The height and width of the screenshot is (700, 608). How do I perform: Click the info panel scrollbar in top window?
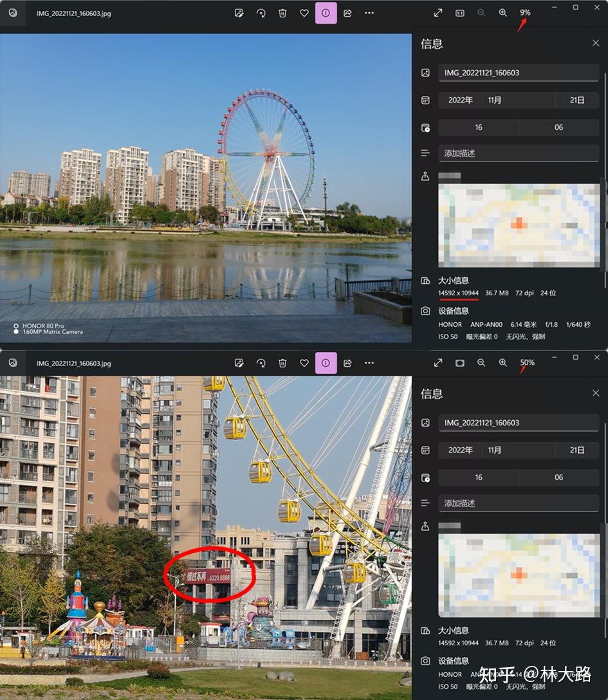point(605,181)
